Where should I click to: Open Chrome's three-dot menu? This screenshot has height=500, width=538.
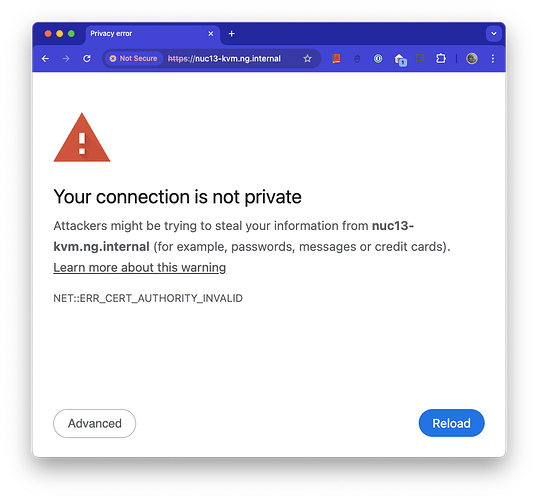tap(493, 59)
